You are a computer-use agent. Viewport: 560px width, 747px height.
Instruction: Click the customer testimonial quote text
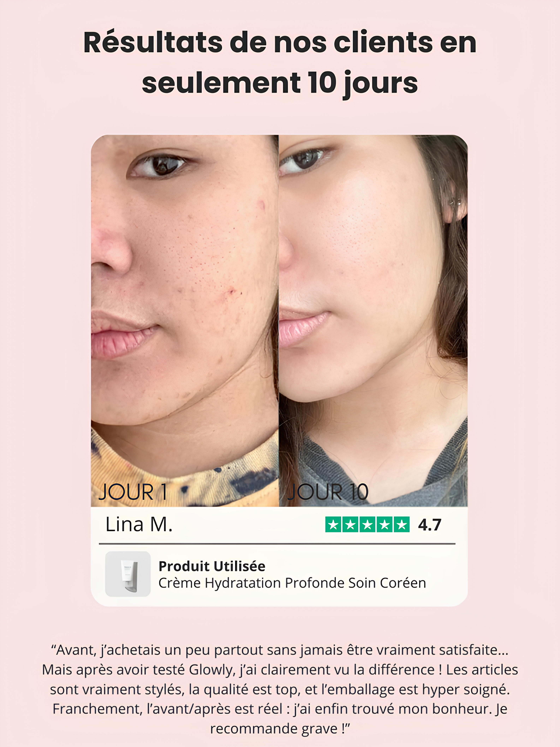click(x=280, y=689)
